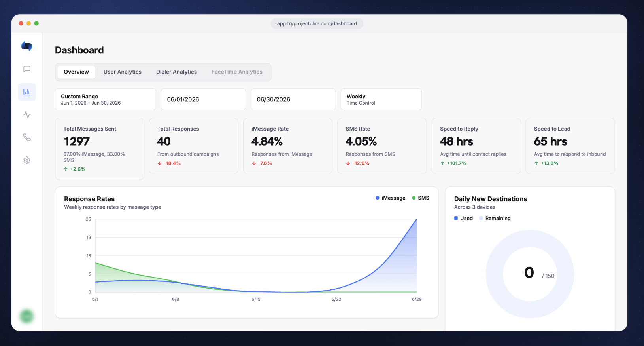644x346 pixels.
Task: Click the green user avatar
Action: tap(27, 316)
